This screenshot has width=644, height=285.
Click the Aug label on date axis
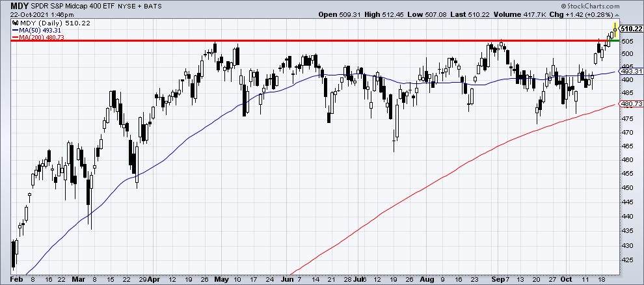429,278
